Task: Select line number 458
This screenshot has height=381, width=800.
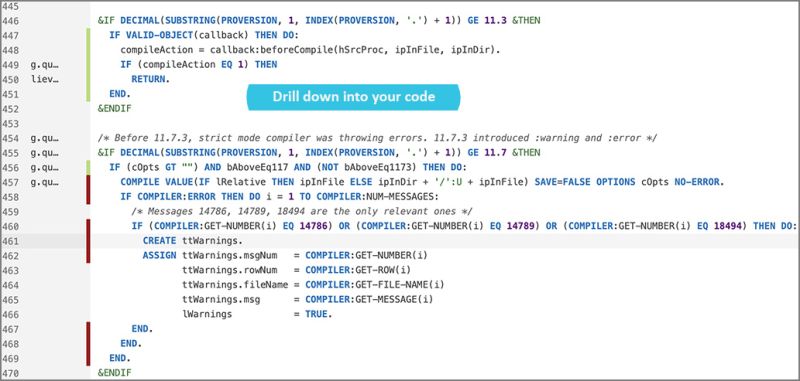Action: coord(11,197)
